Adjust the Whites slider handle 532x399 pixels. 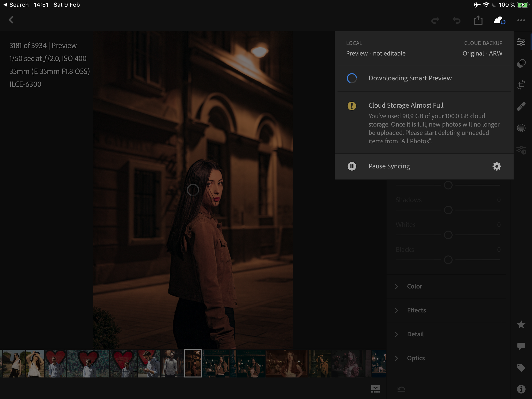tap(448, 235)
